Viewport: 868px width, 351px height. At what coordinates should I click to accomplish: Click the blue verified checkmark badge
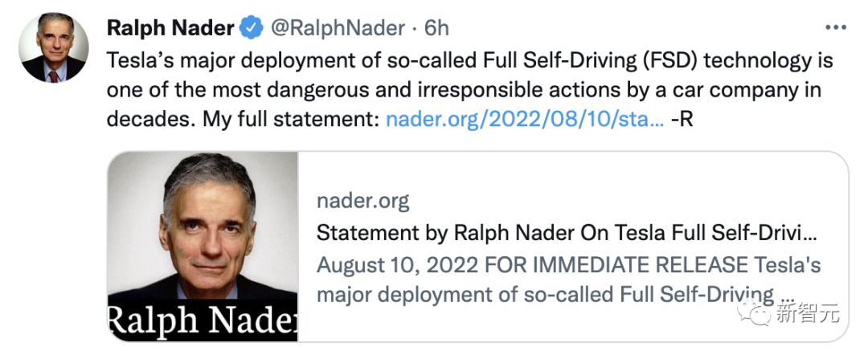tap(252, 28)
